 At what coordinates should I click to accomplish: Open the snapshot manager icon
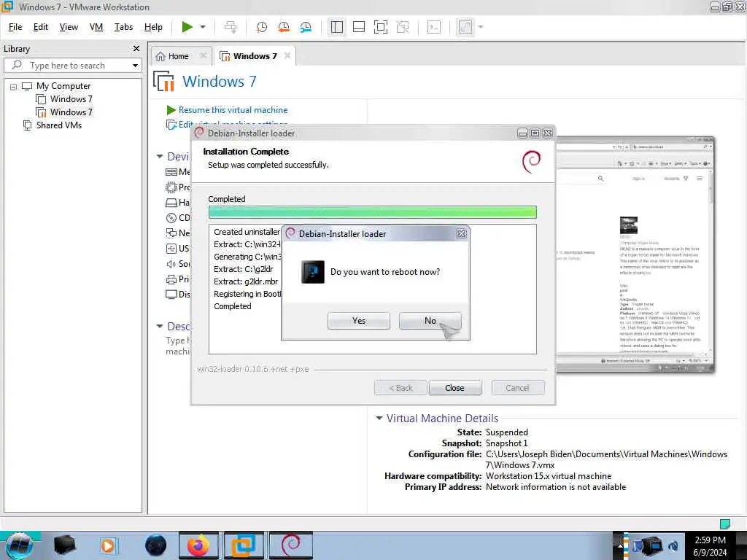(306, 27)
